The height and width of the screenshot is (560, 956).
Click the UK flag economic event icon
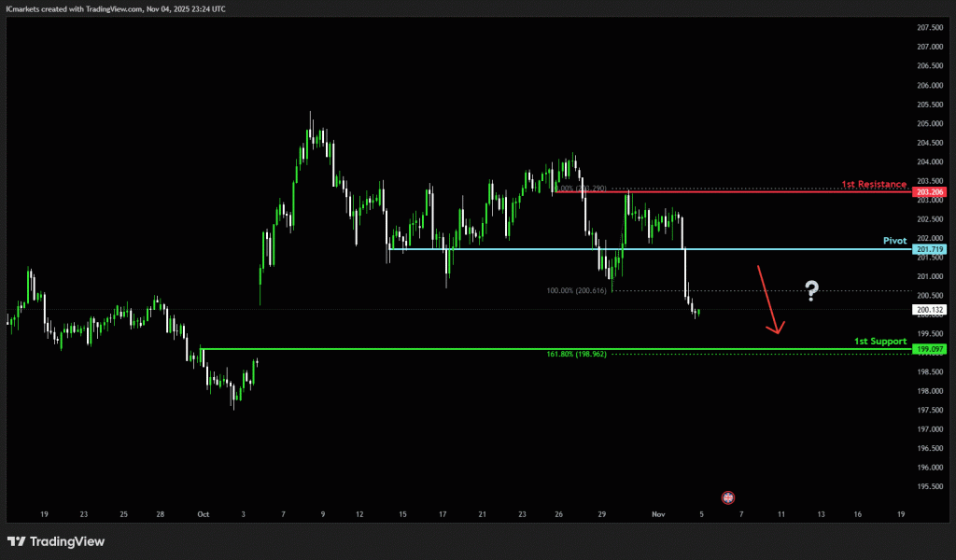point(728,497)
